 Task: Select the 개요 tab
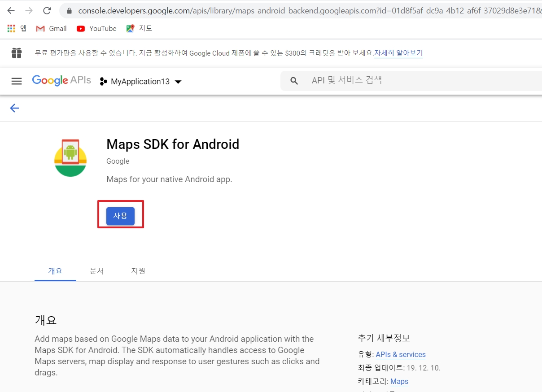click(x=55, y=271)
